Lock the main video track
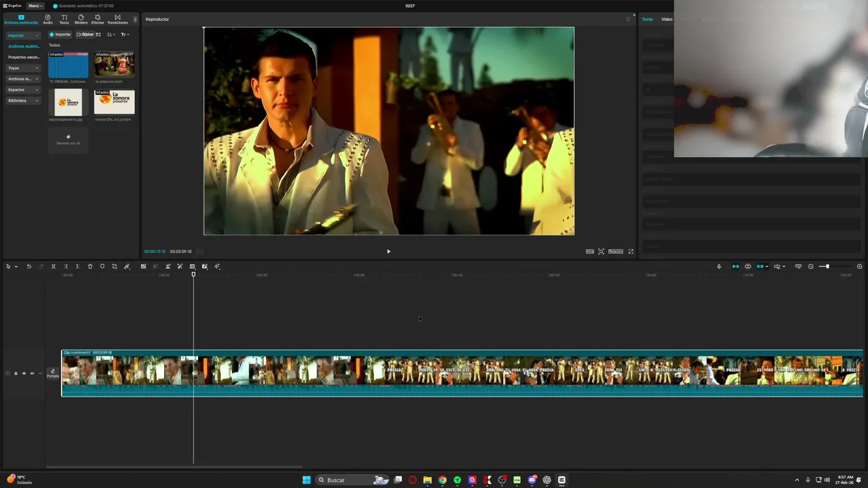868x488 pixels. 16,373
